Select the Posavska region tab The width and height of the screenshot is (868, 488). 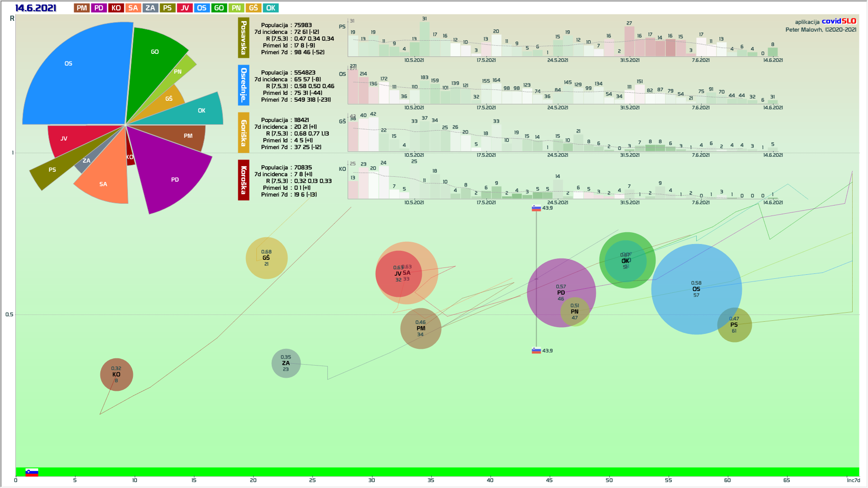(244, 38)
